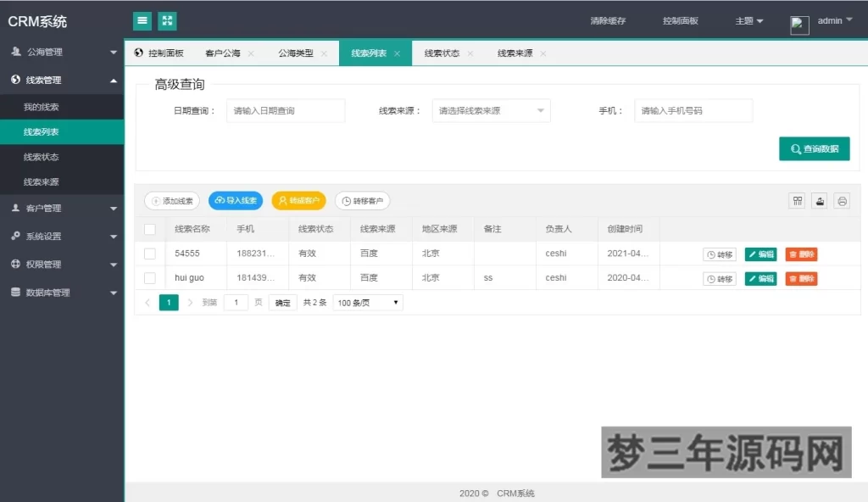
Task: Switch to the 控制面板 tab
Action: (x=159, y=53)
